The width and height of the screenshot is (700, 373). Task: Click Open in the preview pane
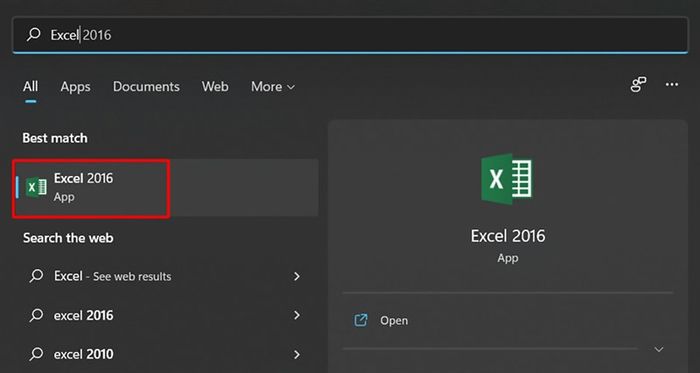394,320
